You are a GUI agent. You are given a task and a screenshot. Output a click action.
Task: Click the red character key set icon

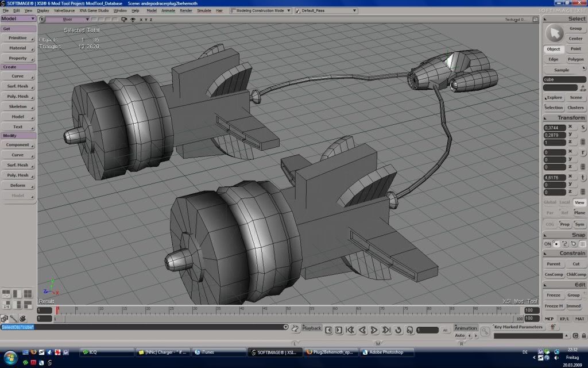[x=552, y=327]
